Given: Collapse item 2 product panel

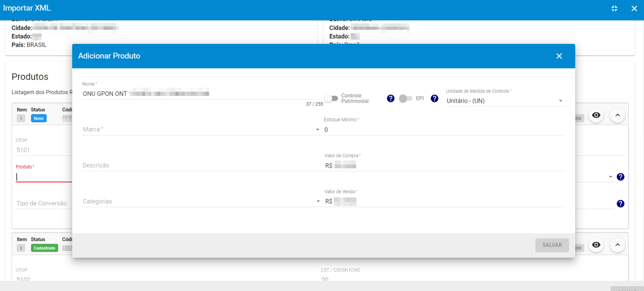Looking at the screenshot, I should point(618,245).
